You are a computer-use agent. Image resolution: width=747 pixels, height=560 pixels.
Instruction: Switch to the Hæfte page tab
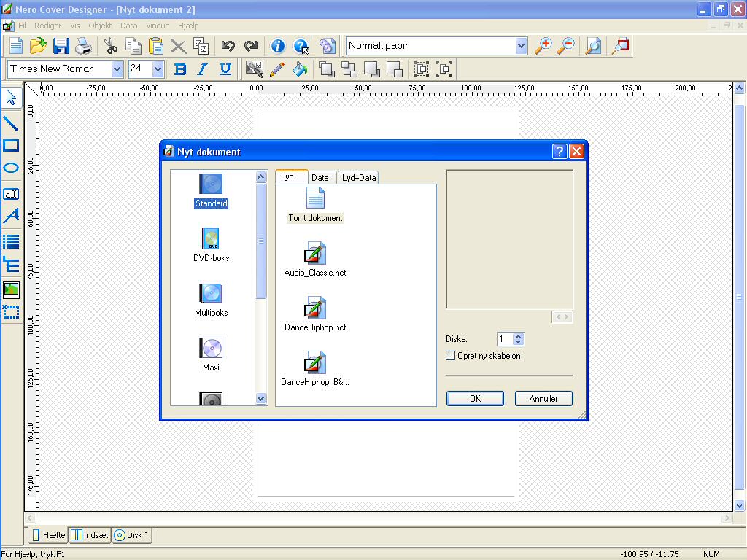pyautogui.click(x=49, y=535)
